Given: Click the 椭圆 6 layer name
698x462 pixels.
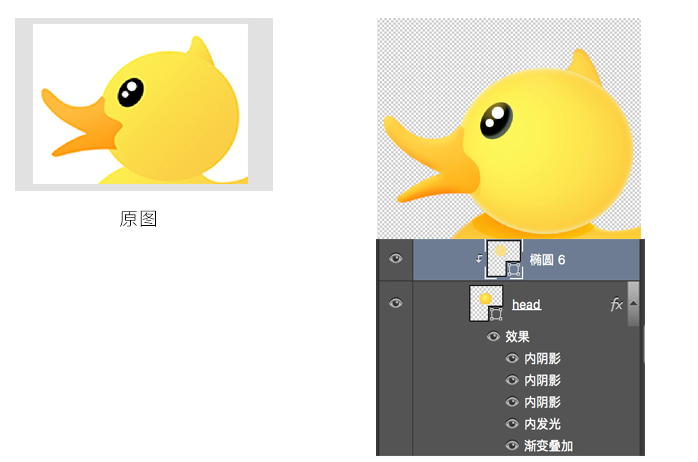Looking at the screenshot, I should 547,260.
